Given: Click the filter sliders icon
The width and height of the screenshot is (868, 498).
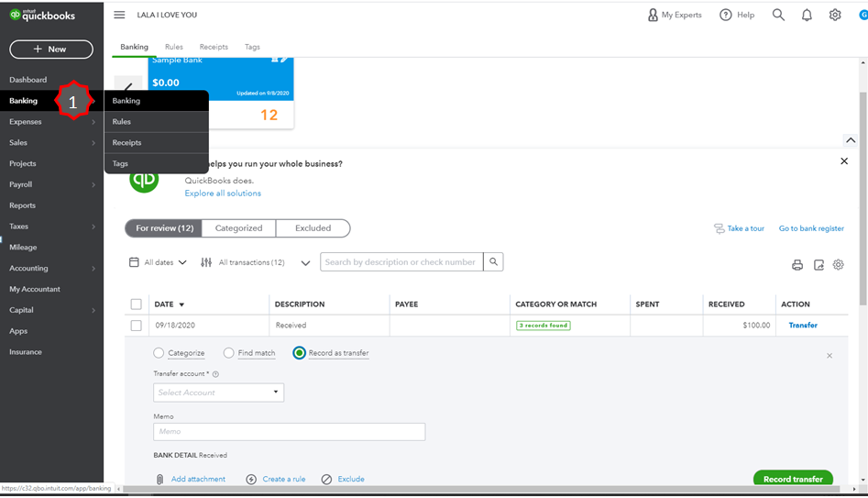Looking at the screenshot, I should pyautogui.click(x=206, y=262).
